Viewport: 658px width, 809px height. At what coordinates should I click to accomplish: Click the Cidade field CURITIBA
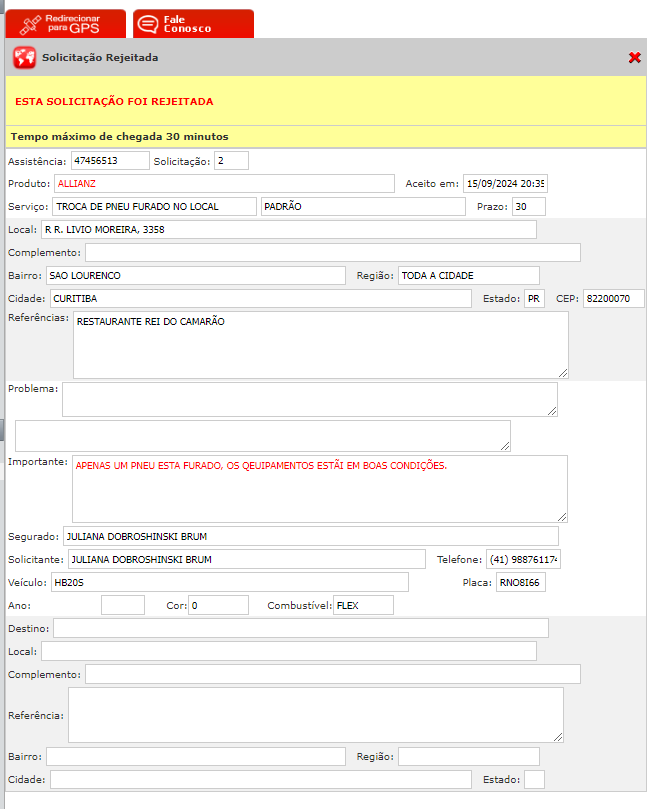click(x=261, y=299)
